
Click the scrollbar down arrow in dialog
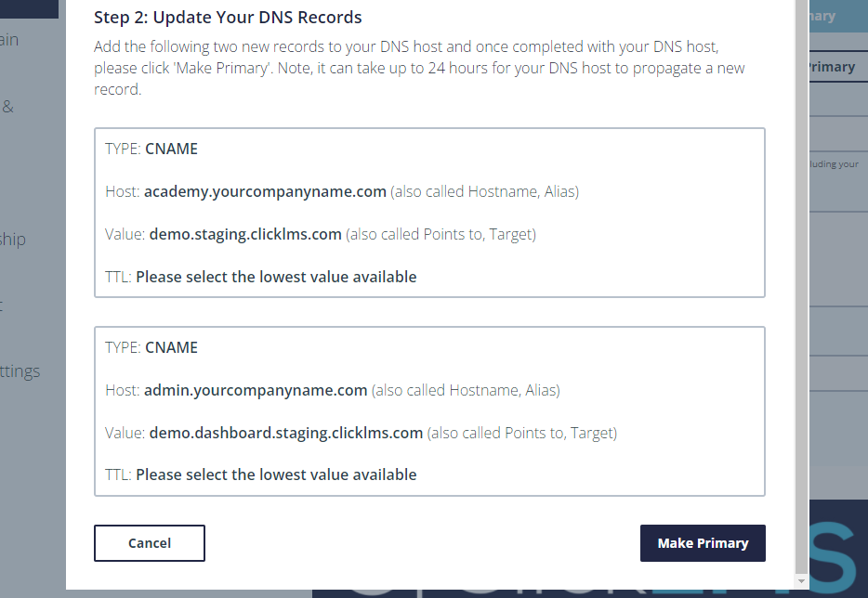(x=801, y=581)
